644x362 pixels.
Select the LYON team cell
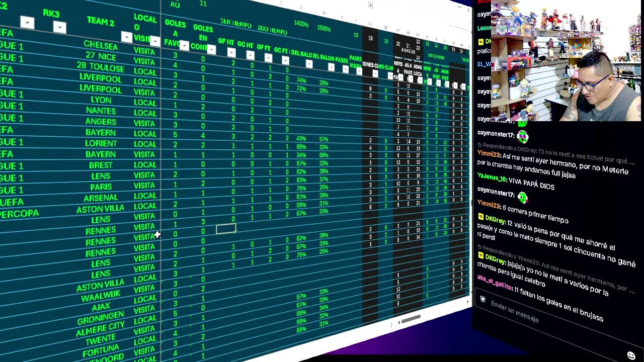pyautogui.click(x=101, y=100)
